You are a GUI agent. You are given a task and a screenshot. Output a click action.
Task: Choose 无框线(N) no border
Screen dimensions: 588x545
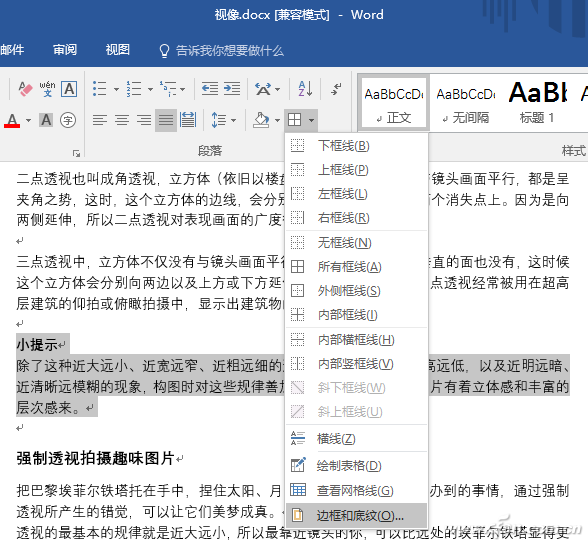click(x=356, y=243)
